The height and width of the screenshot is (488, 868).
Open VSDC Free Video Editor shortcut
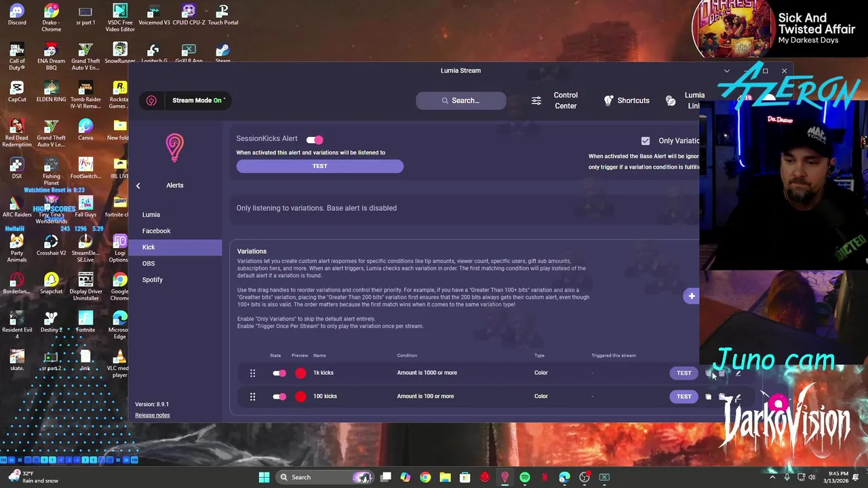(x=120, y=18)
